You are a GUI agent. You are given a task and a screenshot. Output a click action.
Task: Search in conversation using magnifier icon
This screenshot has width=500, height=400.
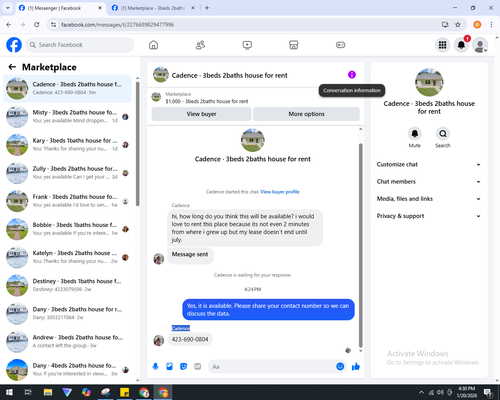pyautogui.click(x=443, y=134)
